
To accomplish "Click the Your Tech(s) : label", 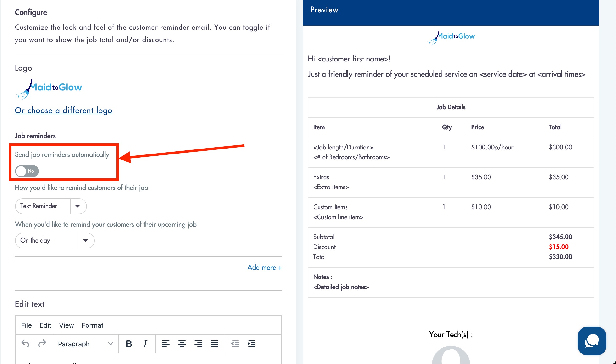I will 451,334.
